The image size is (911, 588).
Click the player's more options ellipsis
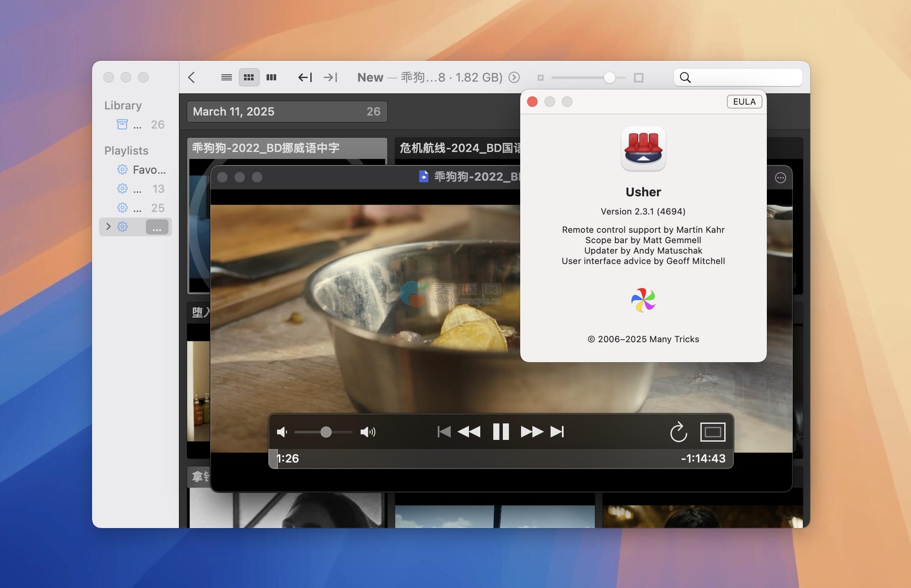pos(780,178)
